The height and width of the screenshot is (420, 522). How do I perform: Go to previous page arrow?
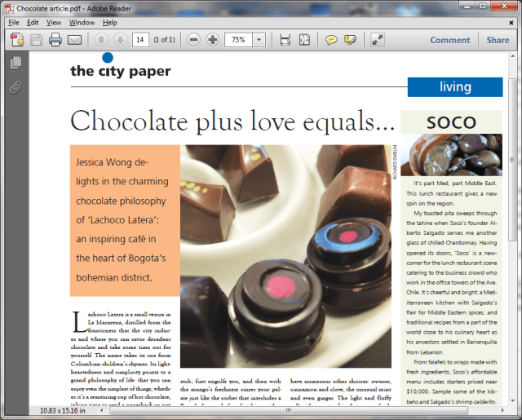pyautogui.click(x=101, y=40)
